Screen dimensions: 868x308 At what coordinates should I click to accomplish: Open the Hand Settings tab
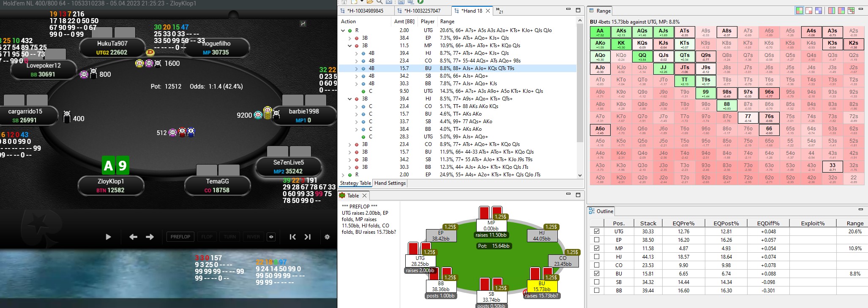tap(390, 183)
